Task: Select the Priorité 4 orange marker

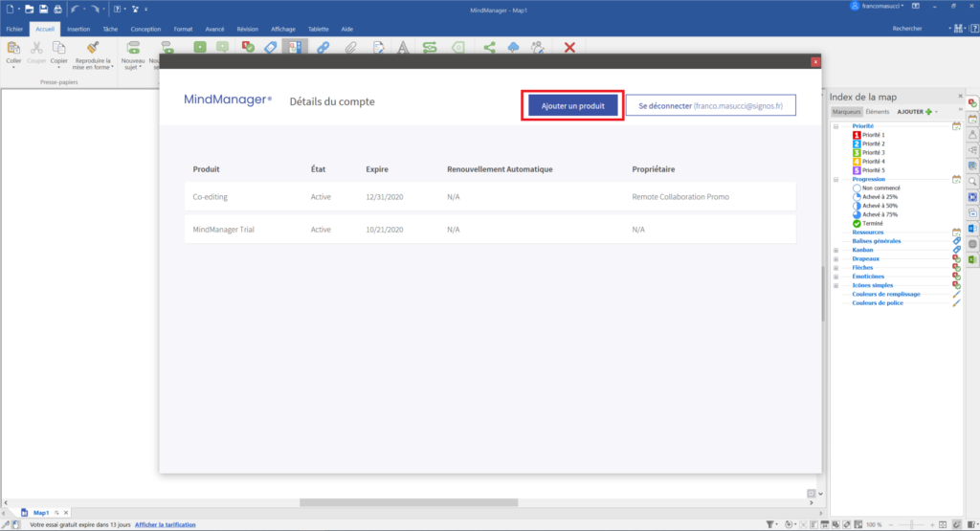Action: click(x=869, y=161)
